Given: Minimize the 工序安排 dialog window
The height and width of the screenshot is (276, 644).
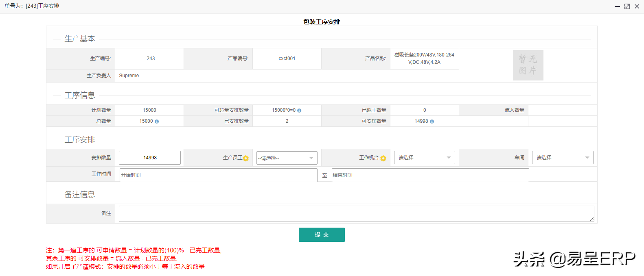Looking at the screenshot, I should coord(617,7).
